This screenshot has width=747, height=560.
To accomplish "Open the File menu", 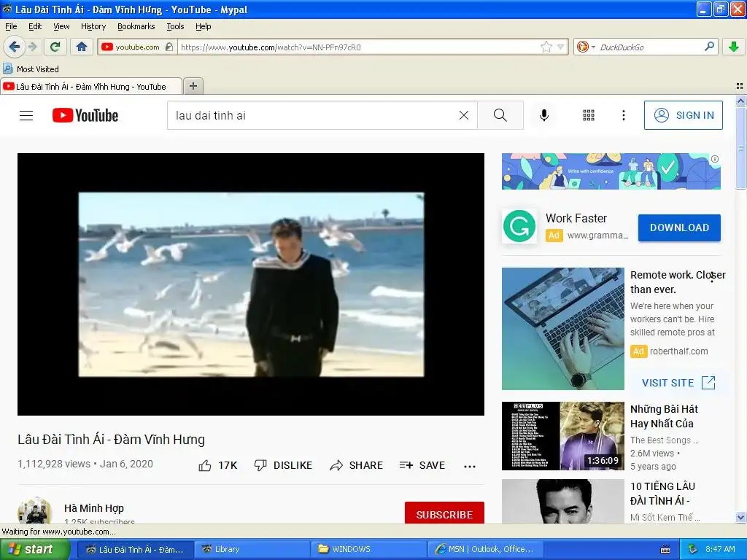I will [11, 26].
